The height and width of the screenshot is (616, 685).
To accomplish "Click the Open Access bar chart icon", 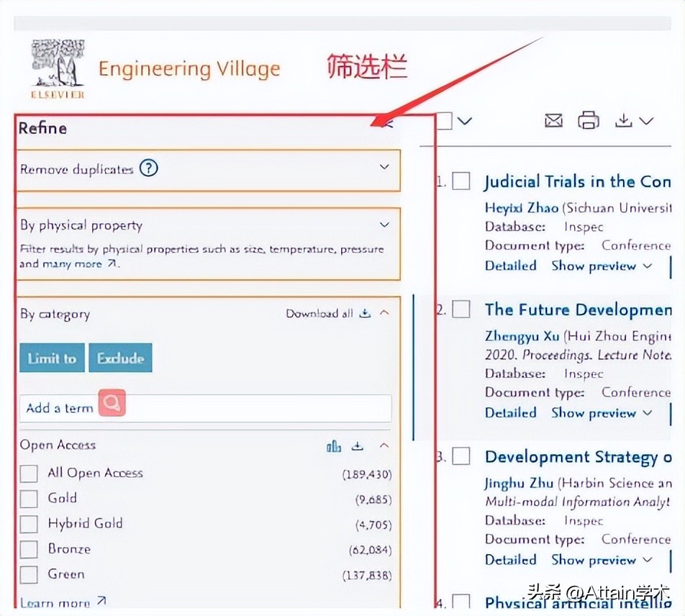I will point(333,446).
